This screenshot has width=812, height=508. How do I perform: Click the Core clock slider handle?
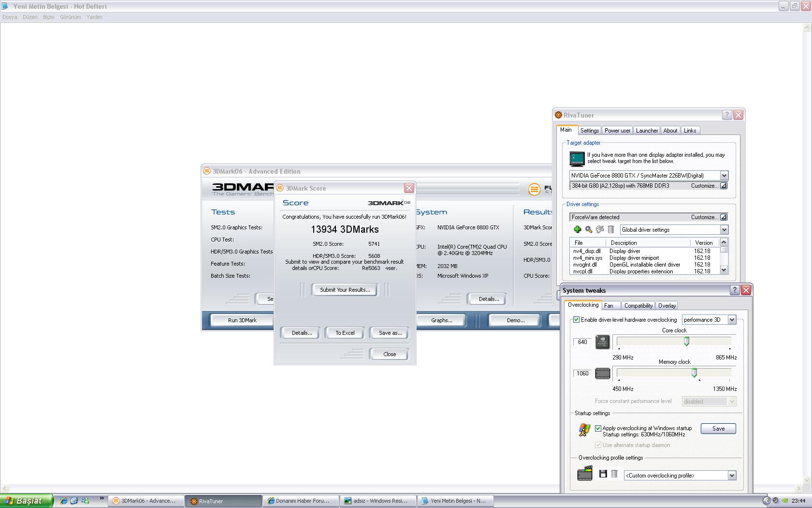click(686, 342)
